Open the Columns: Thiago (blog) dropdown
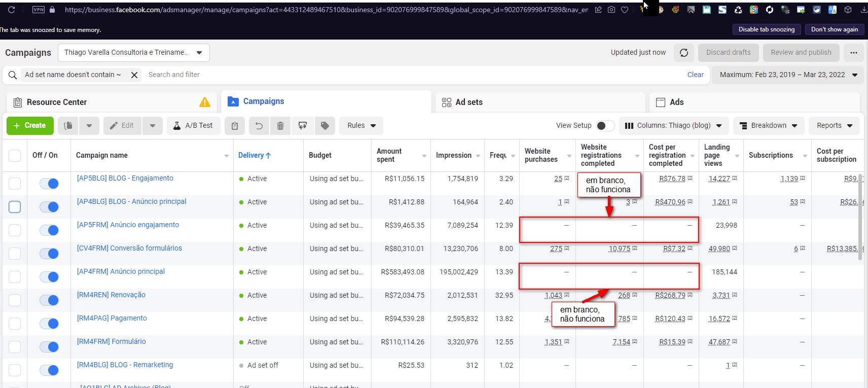Image resolution: width=868 pixels, height=388 pixels. pos(673,126)
